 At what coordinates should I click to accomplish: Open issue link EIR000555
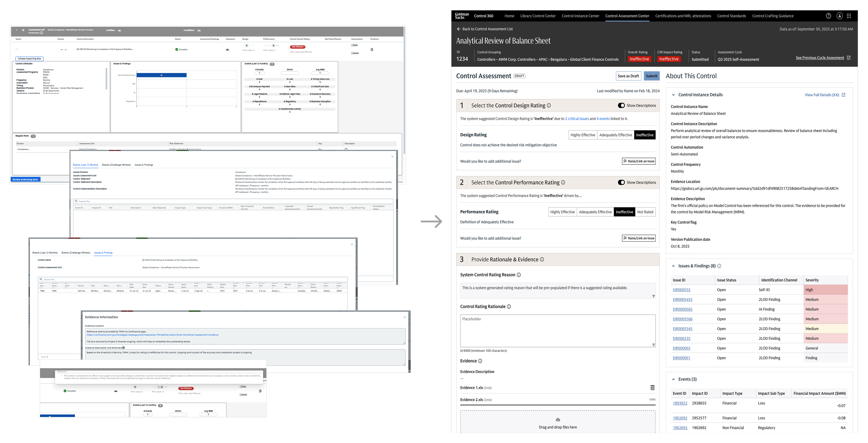pyautogui.click(x=681, y=290)
